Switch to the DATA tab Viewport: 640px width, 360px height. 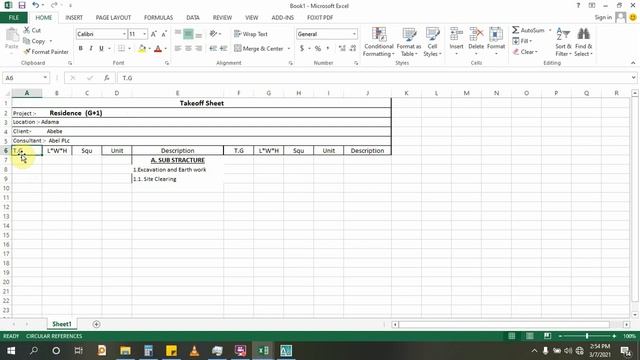193,18
